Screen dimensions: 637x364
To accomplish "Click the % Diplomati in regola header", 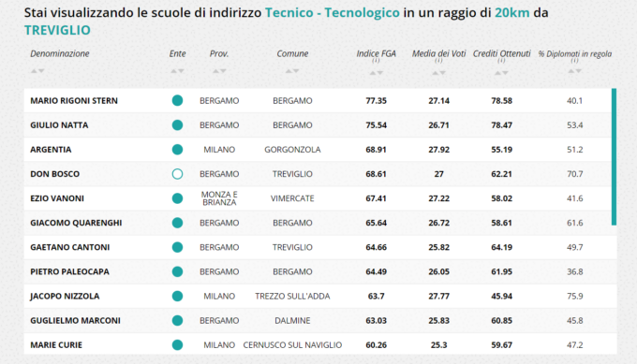I will (x=575, y=54).
